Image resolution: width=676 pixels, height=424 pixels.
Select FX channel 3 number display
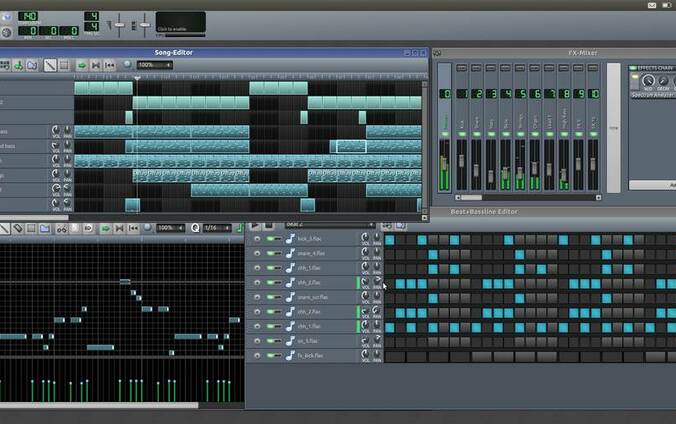coord(491,94)
